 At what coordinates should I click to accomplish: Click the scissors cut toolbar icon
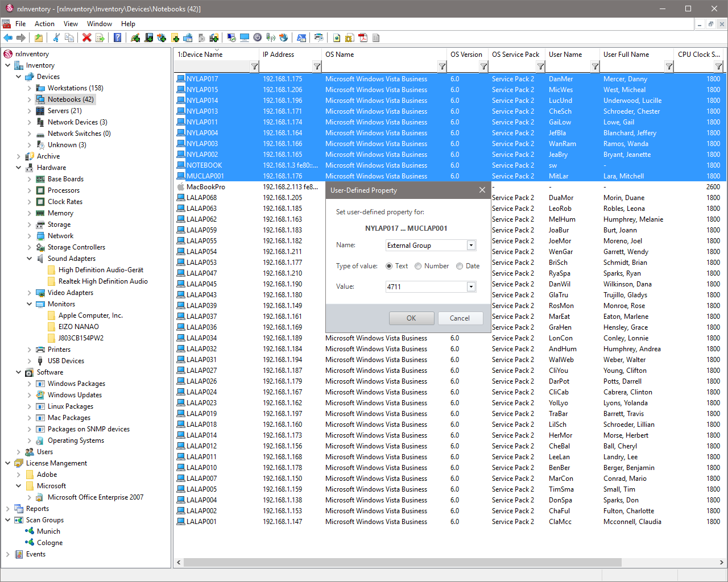coord(56,38)
